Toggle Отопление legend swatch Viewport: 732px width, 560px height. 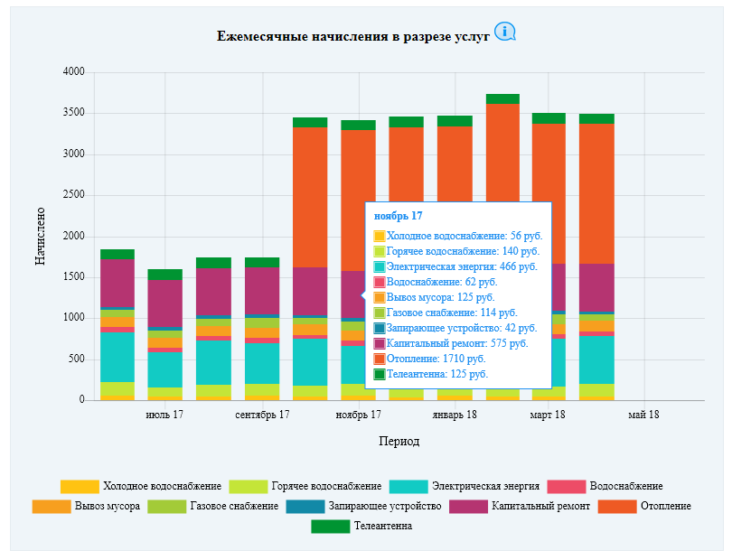[x=617, y=507]
